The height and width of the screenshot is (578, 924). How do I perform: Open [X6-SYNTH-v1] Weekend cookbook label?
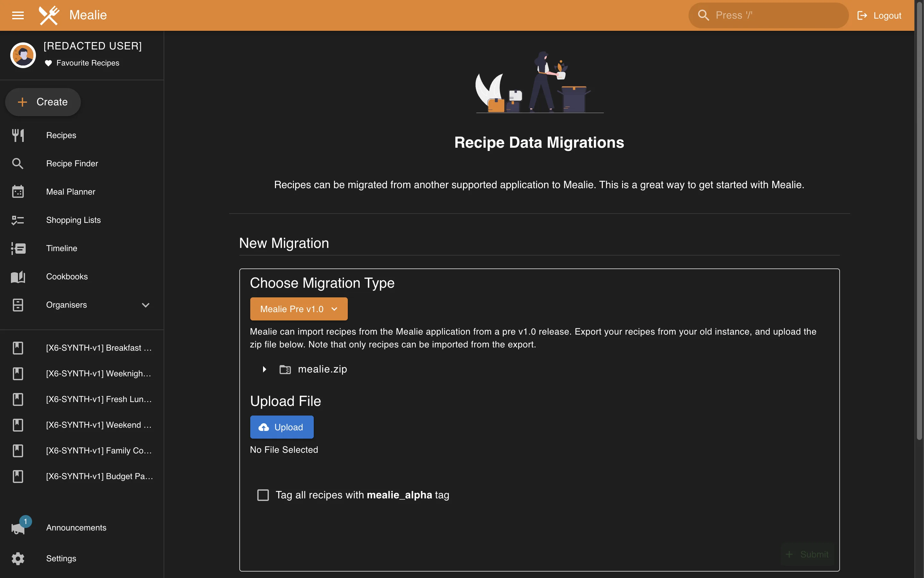point(99,425)
